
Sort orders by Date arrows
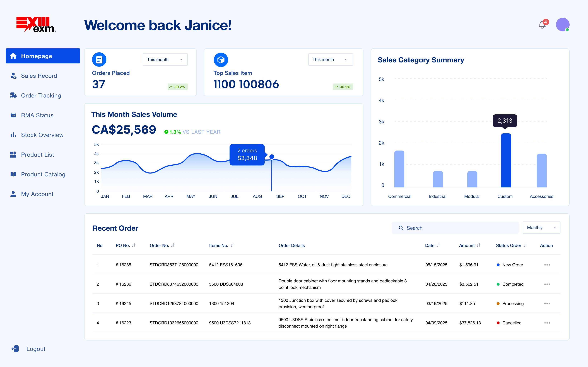pos(438,245)
